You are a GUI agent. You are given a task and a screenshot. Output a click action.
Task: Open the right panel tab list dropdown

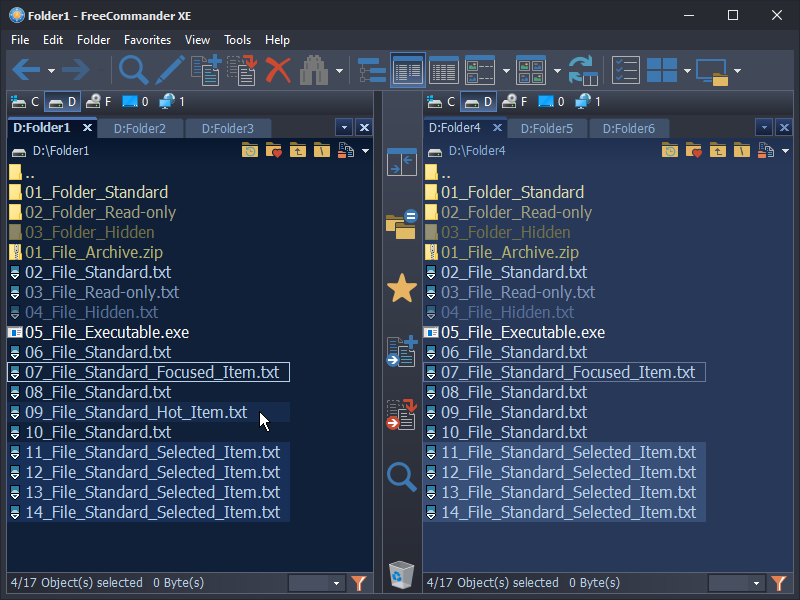point(763,128)
